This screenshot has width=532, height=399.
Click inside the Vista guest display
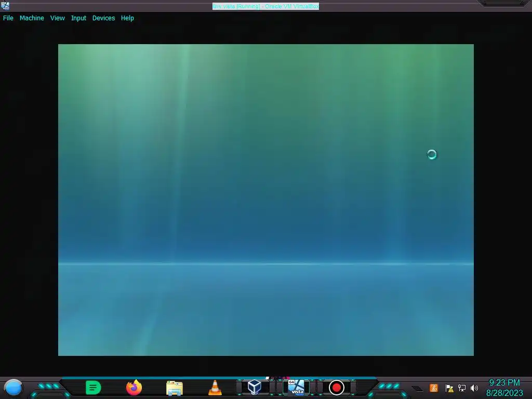(x=265, y=200)
